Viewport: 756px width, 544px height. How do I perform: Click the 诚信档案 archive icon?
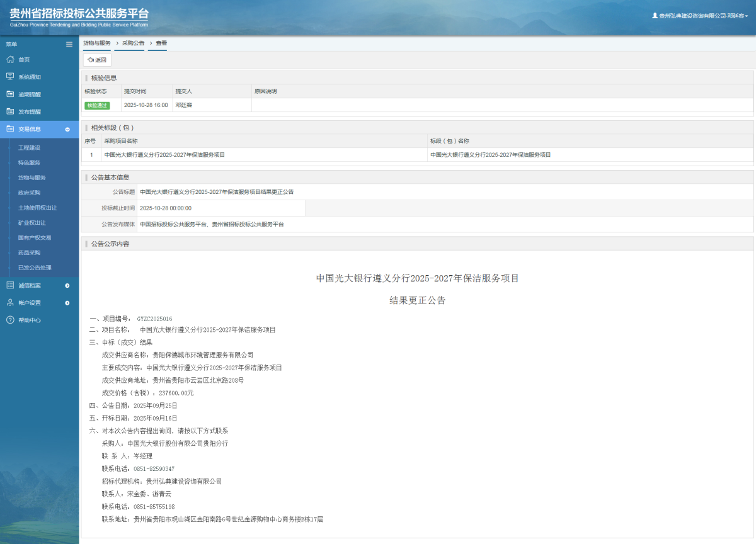click(9, 285)
